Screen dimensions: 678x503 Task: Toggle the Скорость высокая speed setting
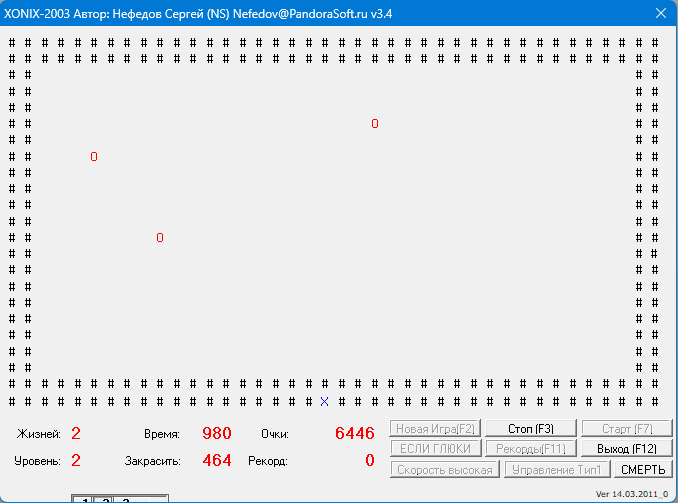445,469
